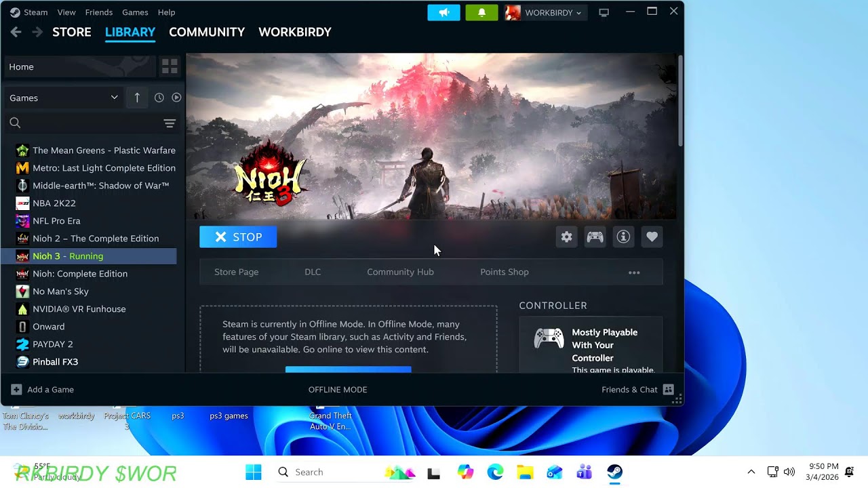Viewport: 868px width, 488px height.
Task: Show game info icon button
Action: tap(623, 237)
